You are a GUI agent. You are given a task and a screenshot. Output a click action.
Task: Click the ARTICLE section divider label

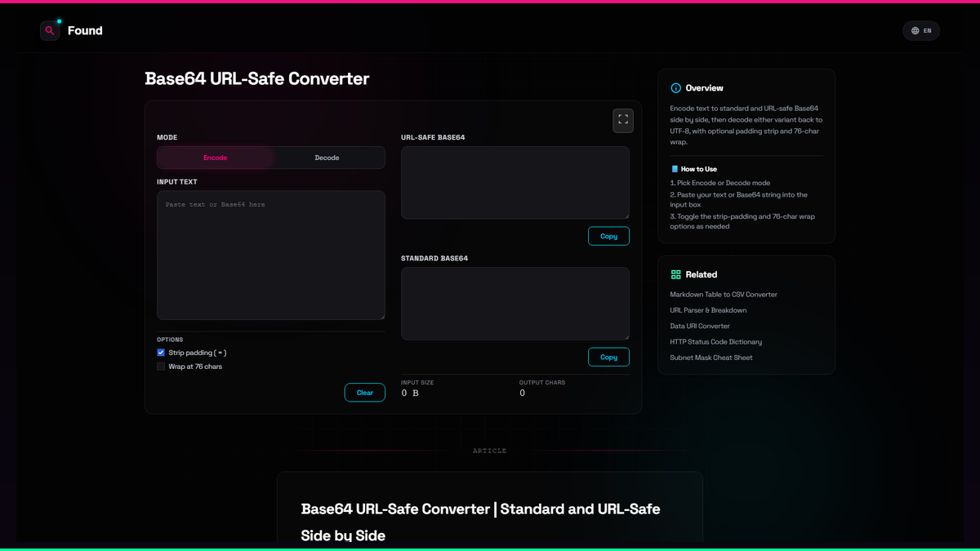(490, 451)
